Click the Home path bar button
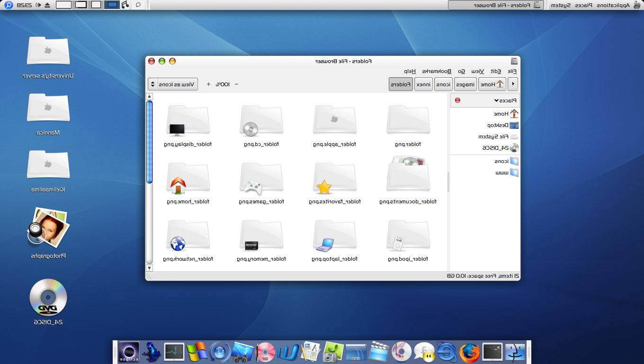 492,84
